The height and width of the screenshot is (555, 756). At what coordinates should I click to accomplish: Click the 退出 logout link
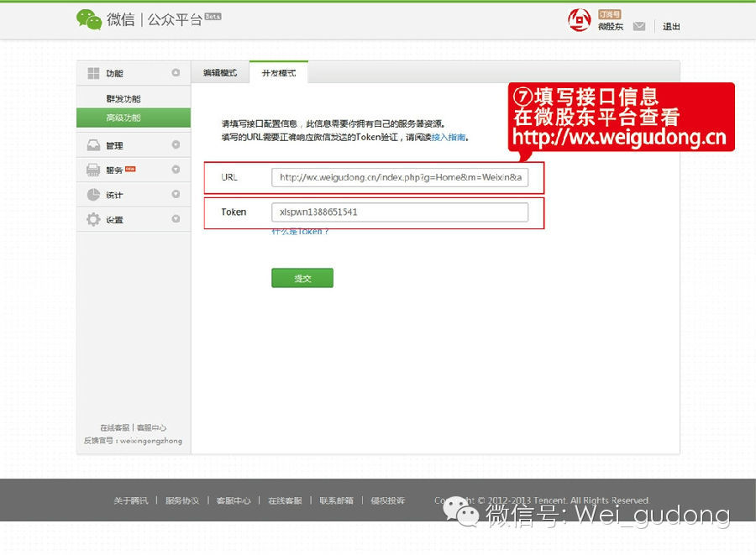671,27
